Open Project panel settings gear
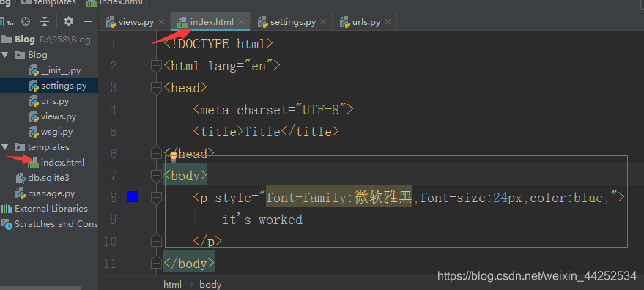644x290 pixels. [x=69, y=21]
